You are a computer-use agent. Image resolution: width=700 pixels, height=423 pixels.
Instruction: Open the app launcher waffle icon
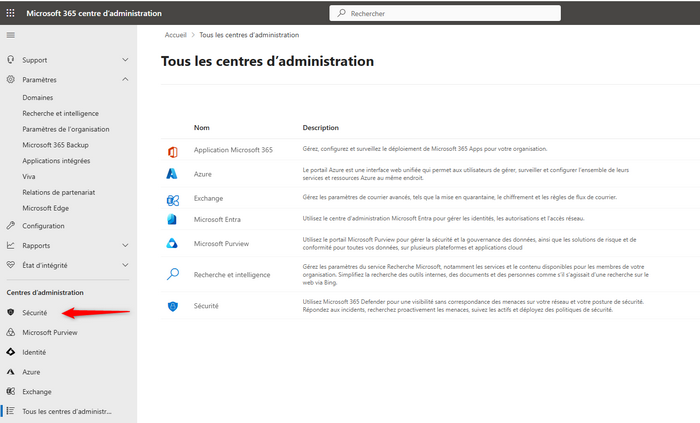(10, 13)
